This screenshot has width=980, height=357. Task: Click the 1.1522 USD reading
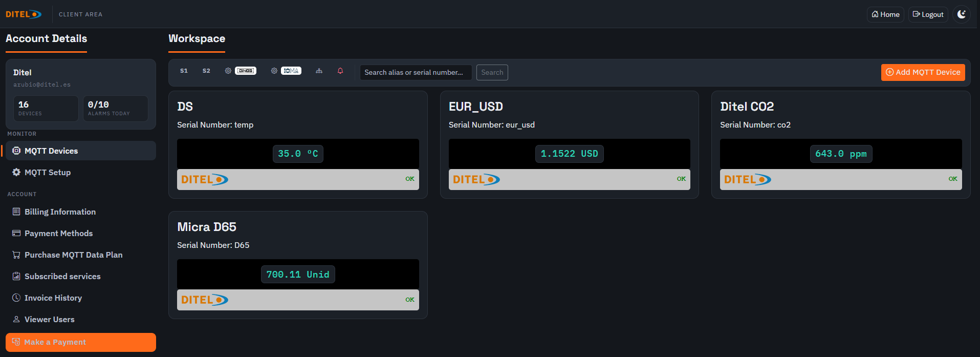(570, 154)
